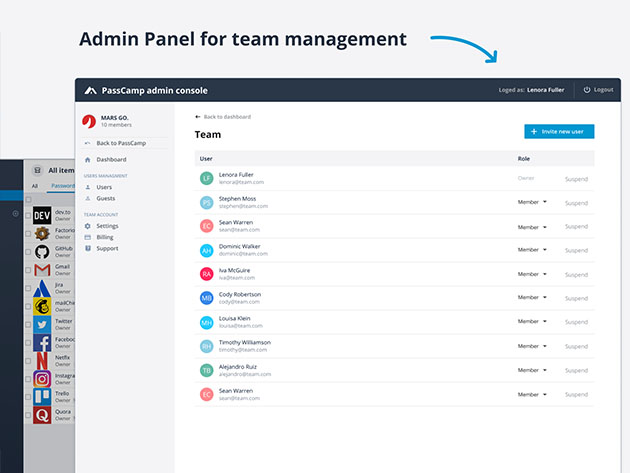The width and height of the screenshot is (630, 473).
Task: Click the Gmail icon in items list
Action: point(42,271)
